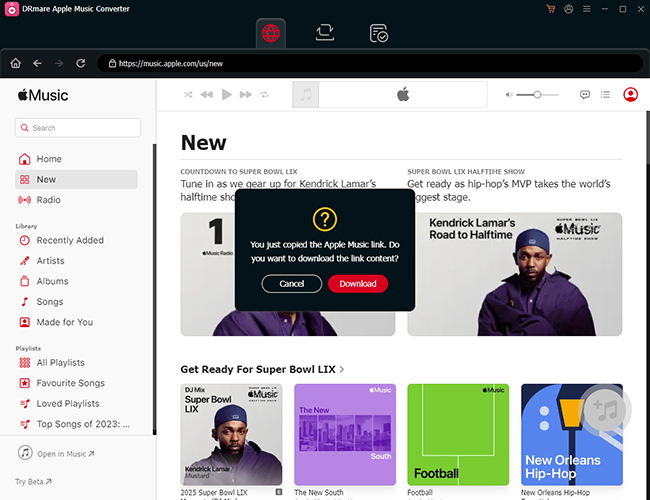Open the lyrics speech-bubble icon
This screenshot has height=500, width=650.
[585, 95]
